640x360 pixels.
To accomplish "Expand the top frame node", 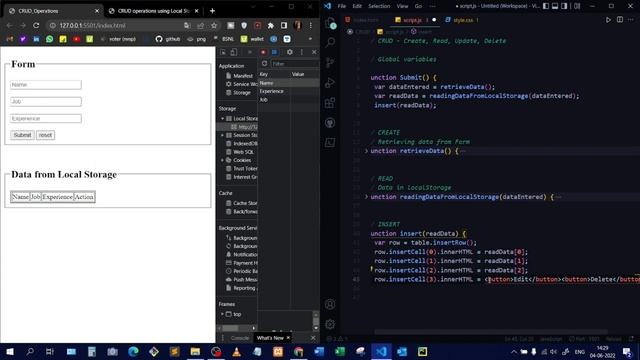I will [222, 314].
